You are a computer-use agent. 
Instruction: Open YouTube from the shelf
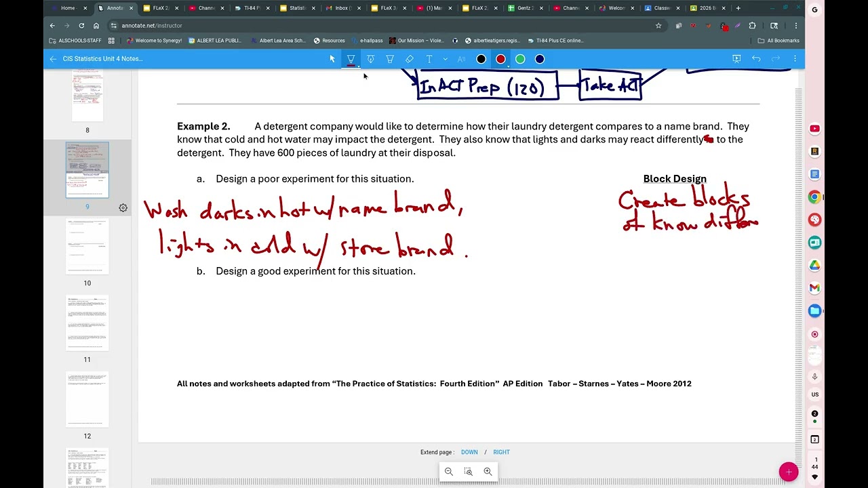814,129
